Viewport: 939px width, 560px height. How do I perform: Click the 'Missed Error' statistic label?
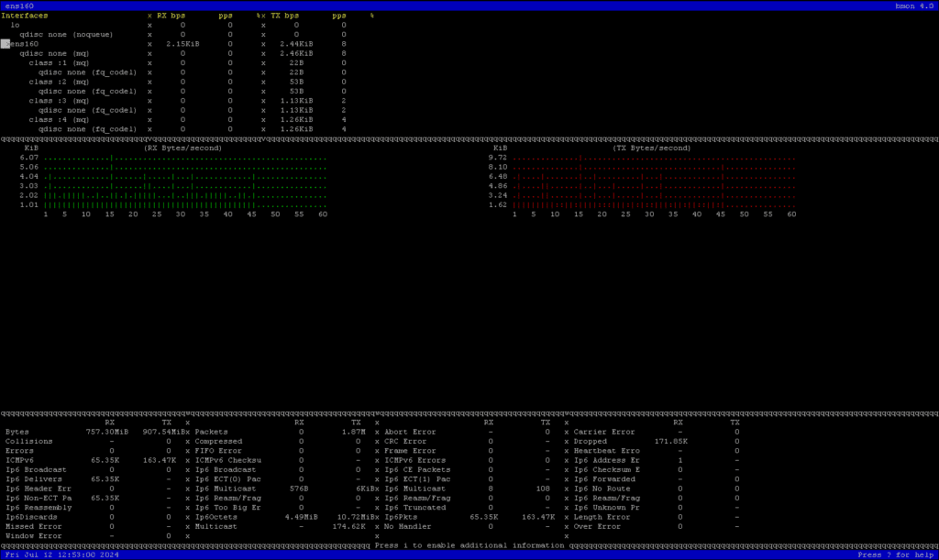pos(34,527)
